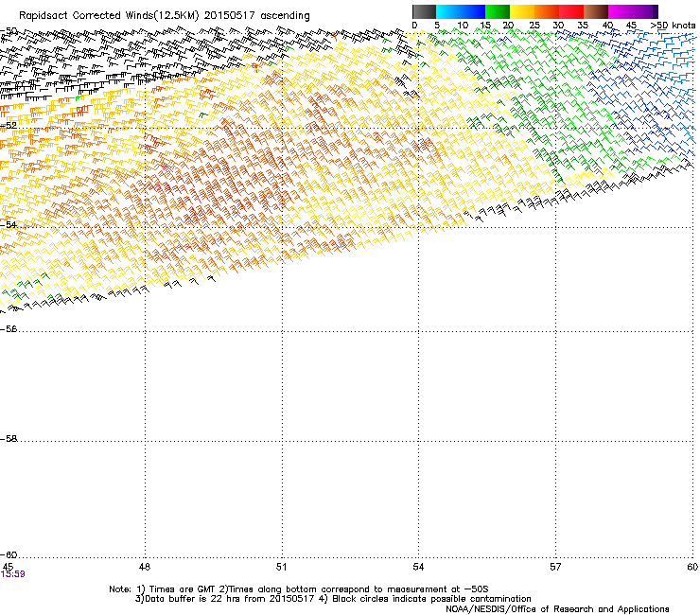The height and width of the screenshot is (615, 700).
Task: Click the 51 longitude axis label
Action: [x=281, y=567]
